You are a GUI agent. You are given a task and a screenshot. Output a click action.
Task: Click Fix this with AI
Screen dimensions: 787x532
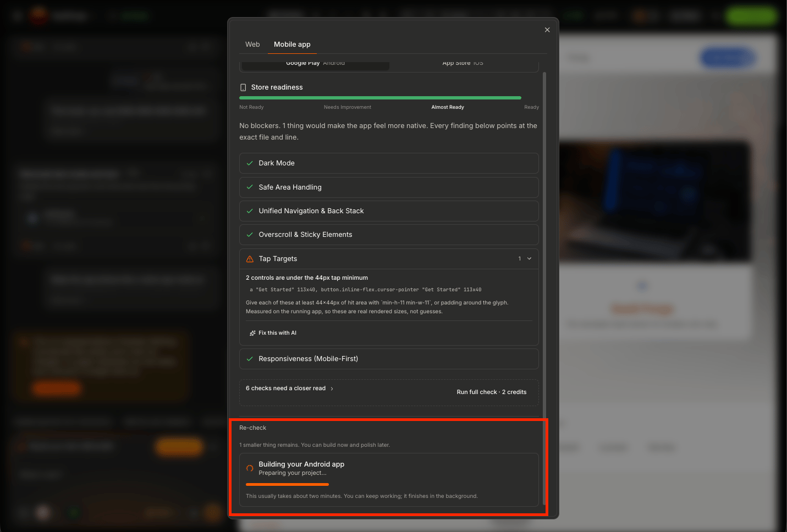[x=273, y=333]
